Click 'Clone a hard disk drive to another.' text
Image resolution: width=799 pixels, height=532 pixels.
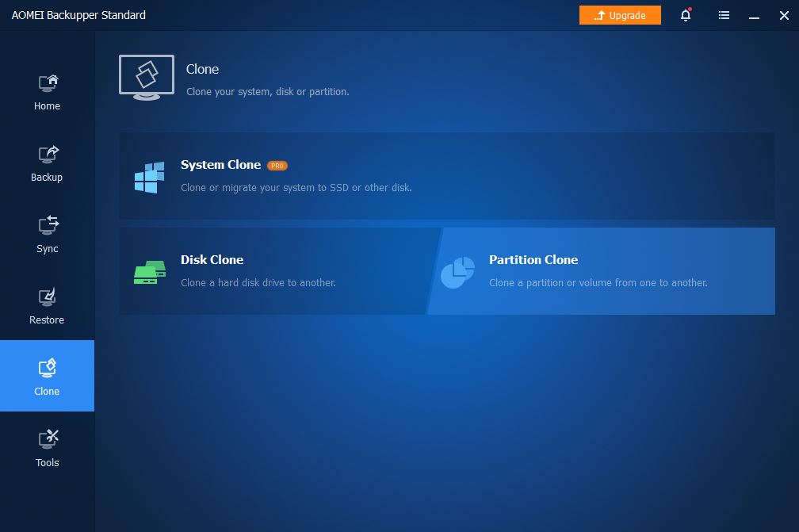(x=258, y=283)
